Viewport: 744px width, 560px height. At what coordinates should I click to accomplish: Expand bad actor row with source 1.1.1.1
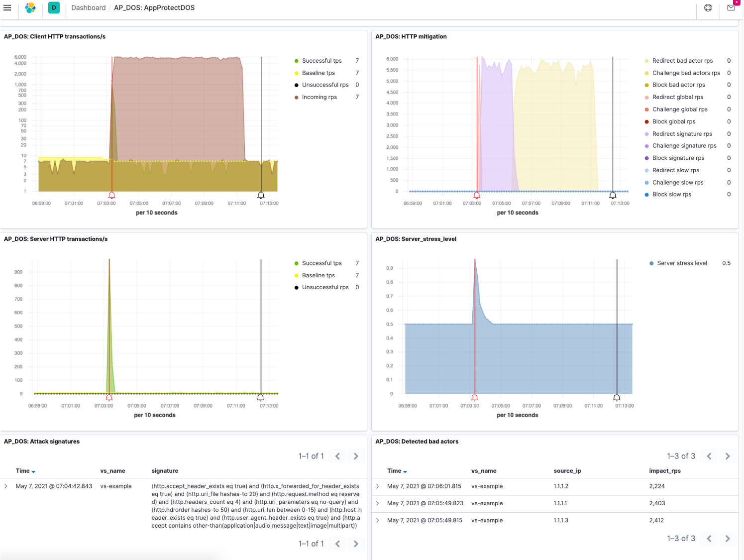tap(378, 503)
